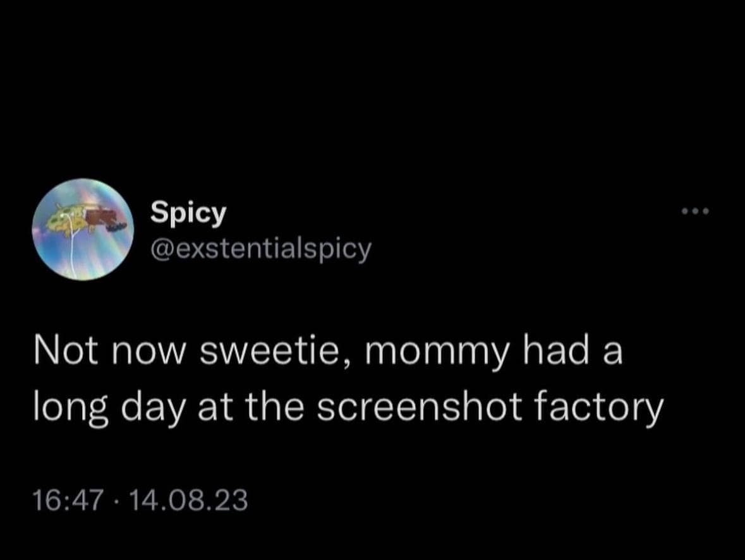Click Spicy's holographic profile avatar
This screenshot has height=560, width=745.
click(83, 229)
